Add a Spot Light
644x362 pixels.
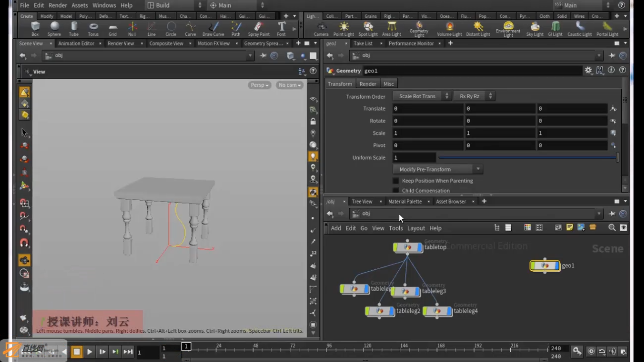click(x=368, y=29)
